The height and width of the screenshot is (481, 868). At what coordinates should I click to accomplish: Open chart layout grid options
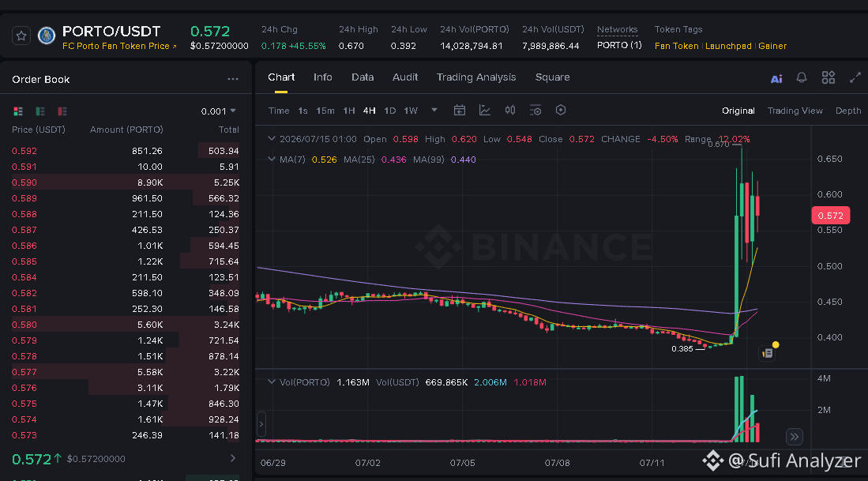[829, 77]
